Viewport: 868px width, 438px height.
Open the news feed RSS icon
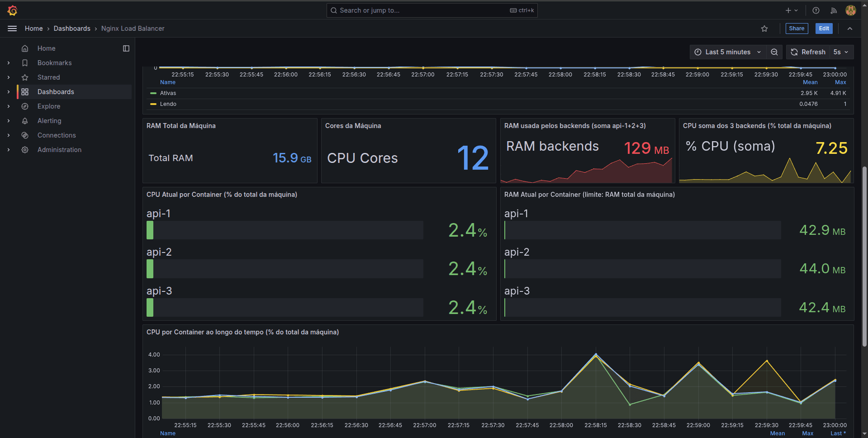(834, 10)
